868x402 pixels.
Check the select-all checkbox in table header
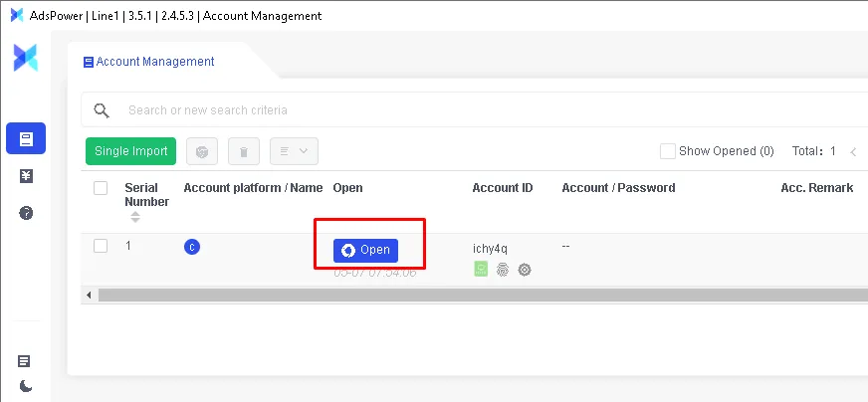click(101, 188)
